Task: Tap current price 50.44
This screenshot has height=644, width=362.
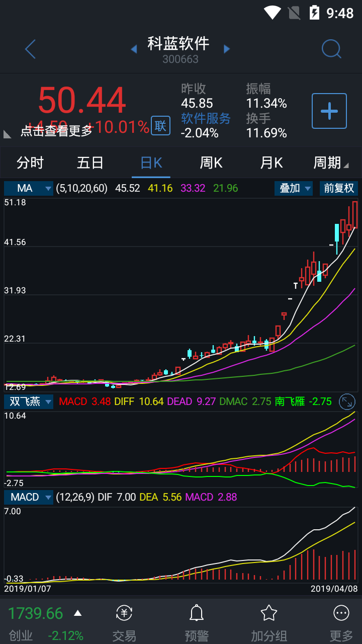Action: [x=82, y=100]
